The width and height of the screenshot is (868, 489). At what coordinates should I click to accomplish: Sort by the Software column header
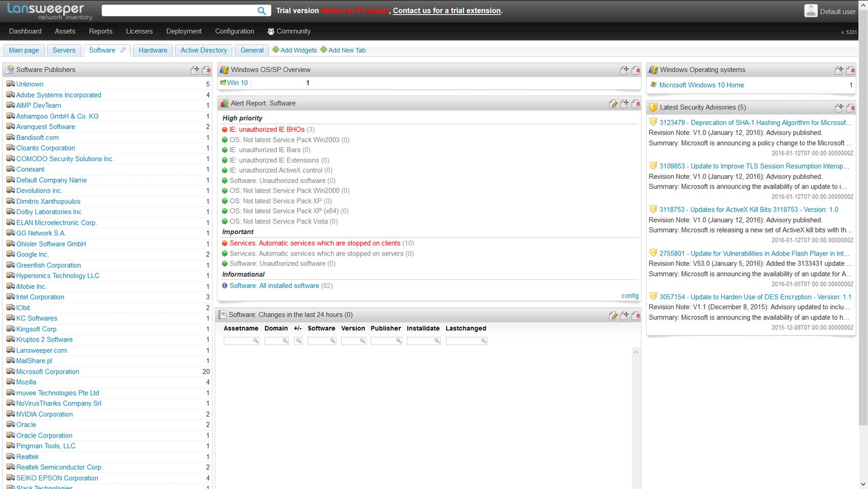click(x=321, y=328)
